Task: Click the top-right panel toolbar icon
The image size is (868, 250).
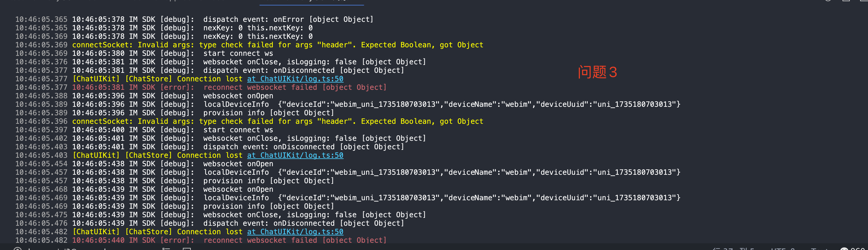Action: 846,1
